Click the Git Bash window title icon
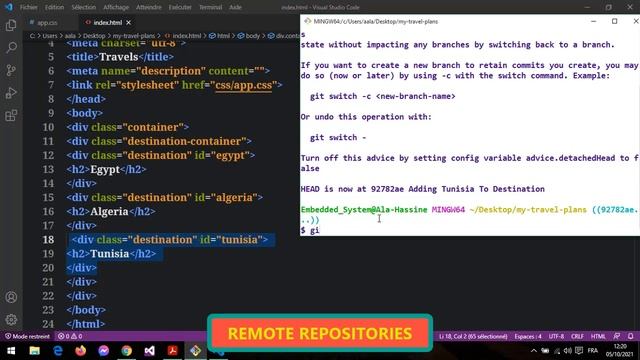640x360 pixels. pyautogui.click(x=307, y=21)
